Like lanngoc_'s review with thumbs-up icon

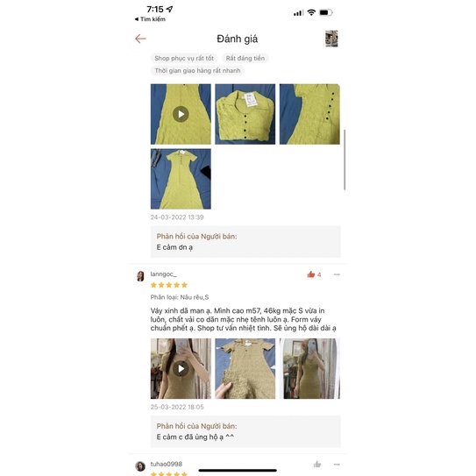coord(311,274)
